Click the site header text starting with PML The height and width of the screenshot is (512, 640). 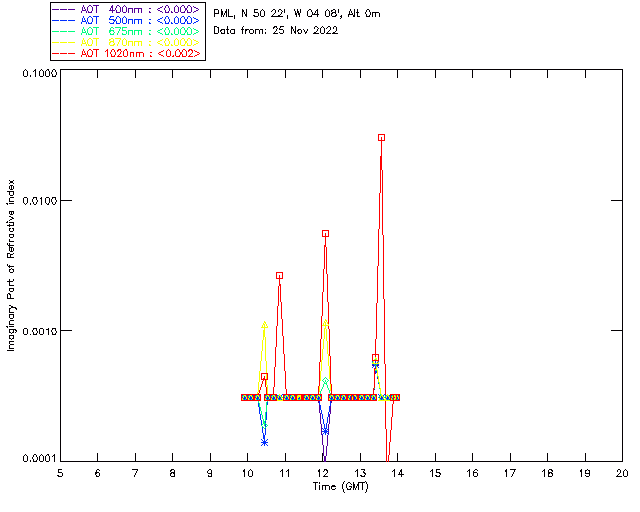[x=297, y=14]
